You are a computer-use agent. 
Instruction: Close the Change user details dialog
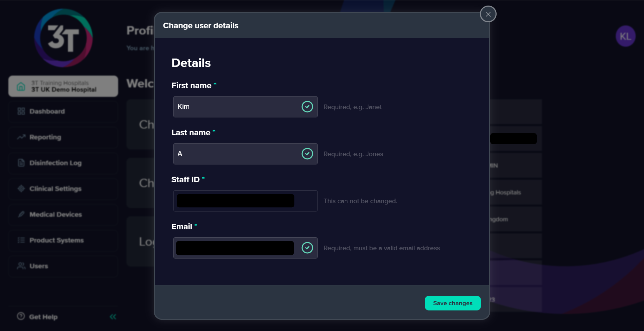pos(488,14)
